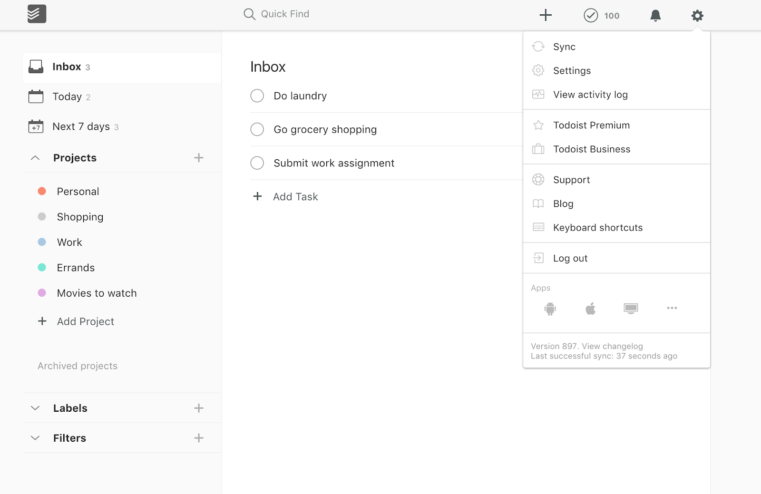Expand the Filters section chevron
Screen dimensions: 761x494
tap(35, 438)
